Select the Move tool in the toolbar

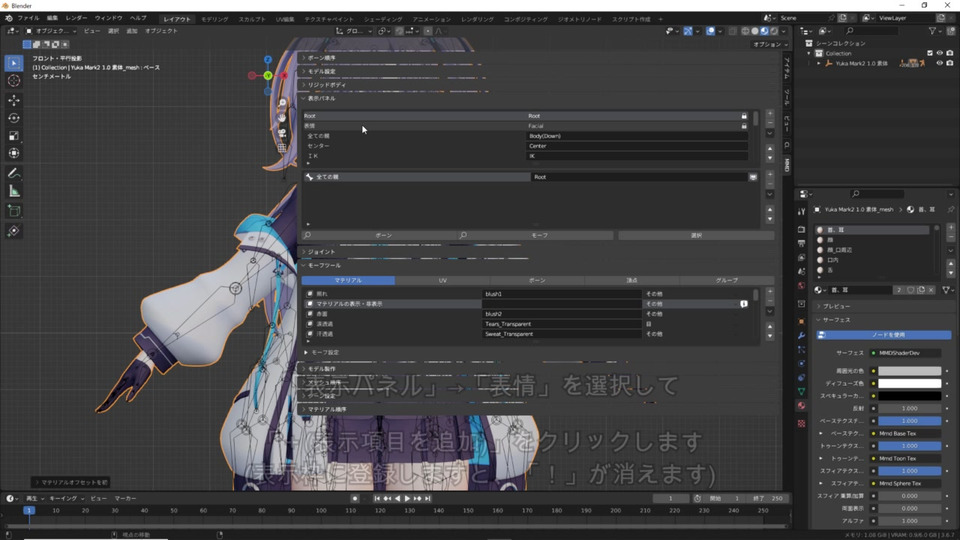pyautogui.click(x=14, y=100)
